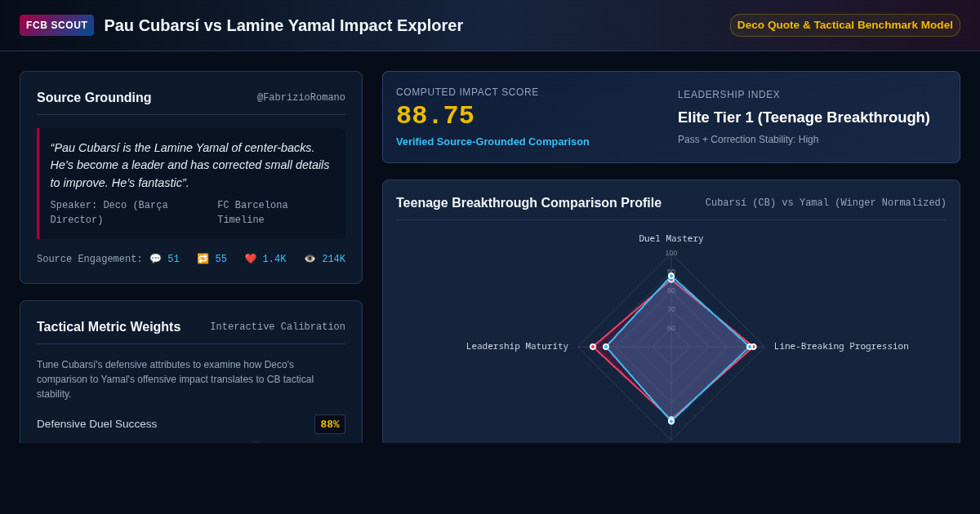Click the red Leadership Maturity data point
This screenshot has height=514, width=980.
(593, 347)
